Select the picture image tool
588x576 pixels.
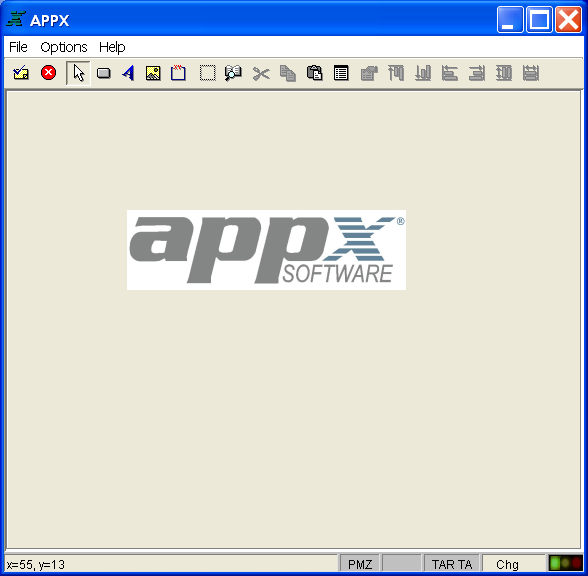pyautogui.click(x=153, y=73)
